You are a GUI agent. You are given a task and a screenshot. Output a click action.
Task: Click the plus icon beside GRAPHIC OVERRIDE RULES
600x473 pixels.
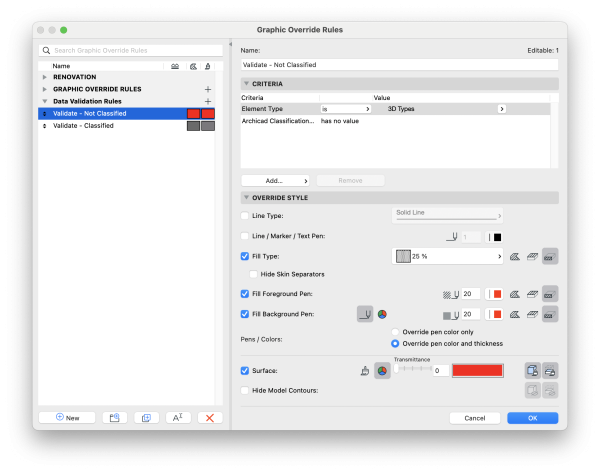pos(208,89)
